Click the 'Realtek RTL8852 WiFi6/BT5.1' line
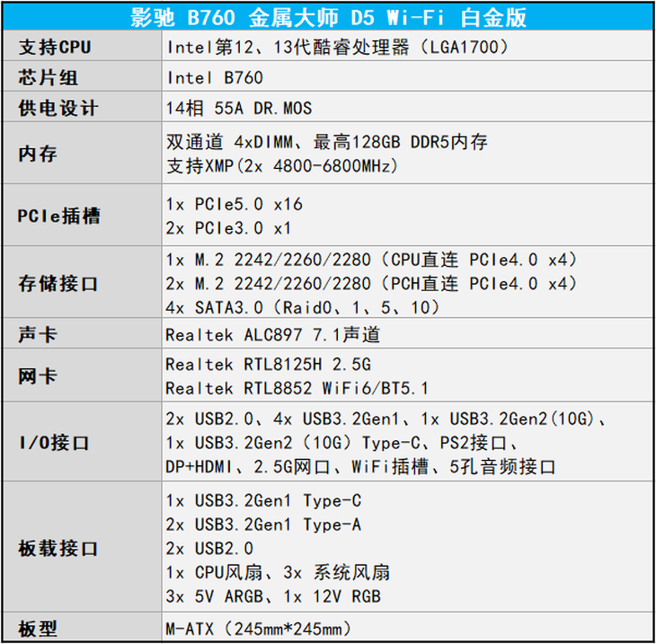 point(297,389)
